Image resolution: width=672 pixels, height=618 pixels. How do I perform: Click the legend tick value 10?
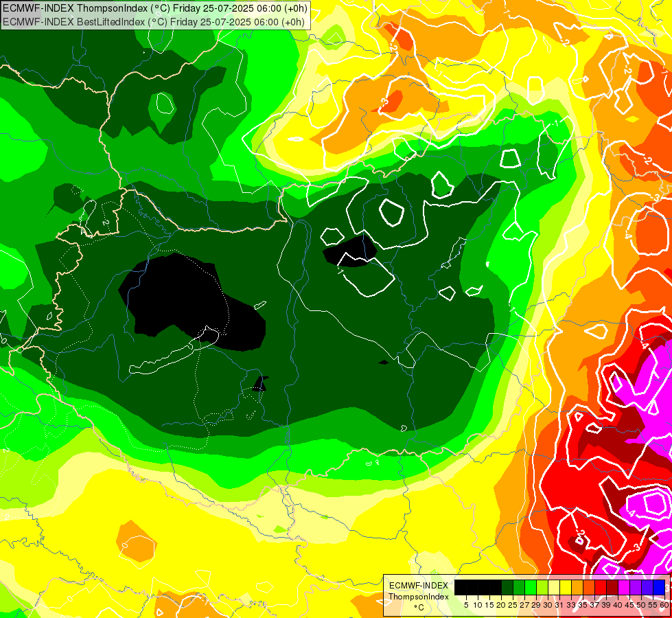point(478,605)
